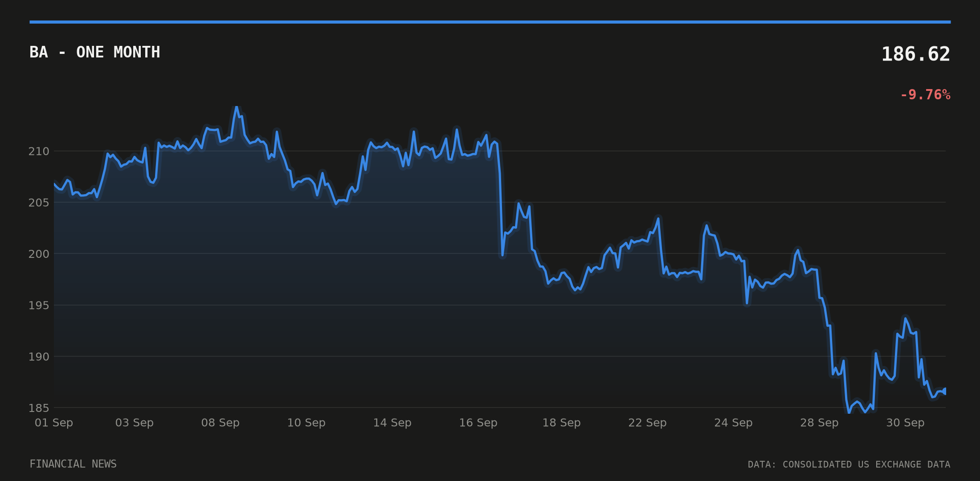Click the '28 Sep' date label
980x481 pixels.
coord(819,423)
